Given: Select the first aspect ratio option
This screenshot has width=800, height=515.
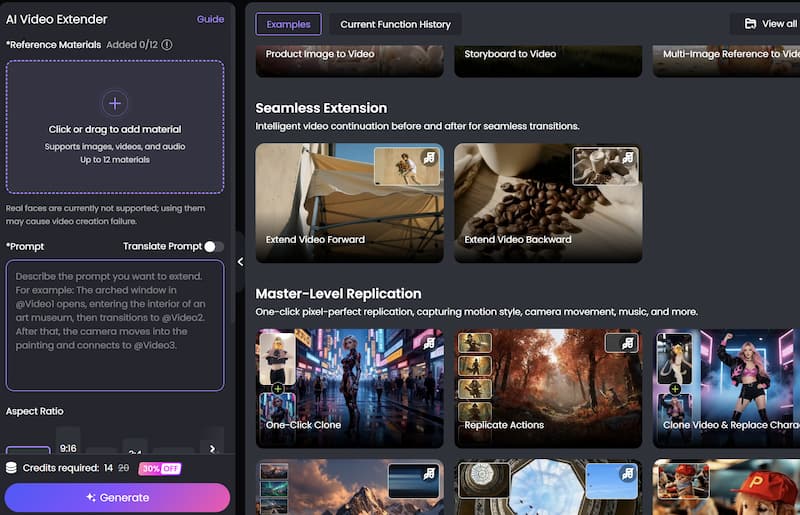Looking at the screenshot, I should [28, 450].
